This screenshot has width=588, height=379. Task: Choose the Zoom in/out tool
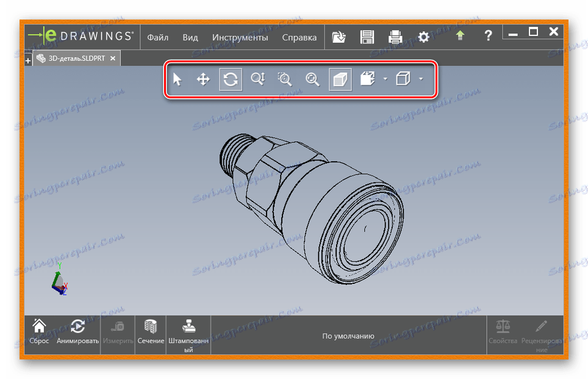[x=258, y=79]
